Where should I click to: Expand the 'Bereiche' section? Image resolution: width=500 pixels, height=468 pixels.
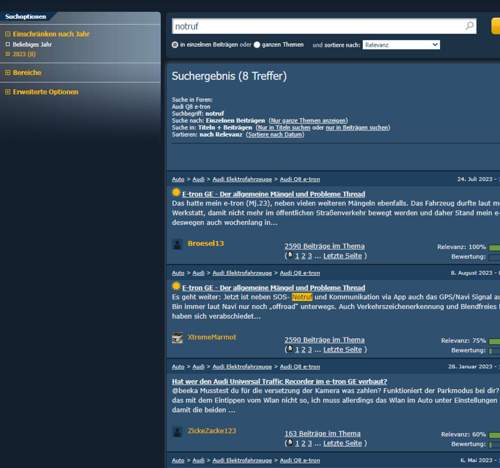pos(23,72)
